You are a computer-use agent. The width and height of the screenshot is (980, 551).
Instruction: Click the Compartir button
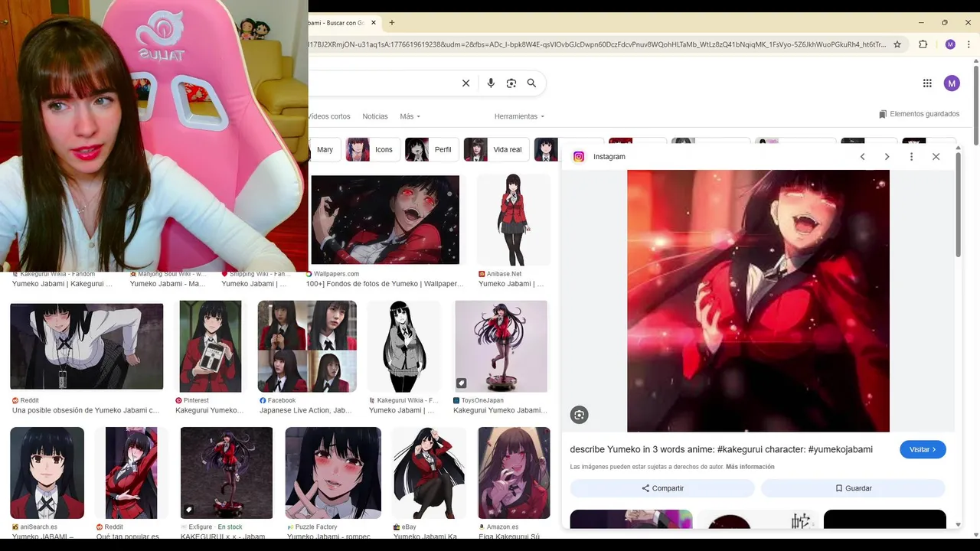coord(662,488)
